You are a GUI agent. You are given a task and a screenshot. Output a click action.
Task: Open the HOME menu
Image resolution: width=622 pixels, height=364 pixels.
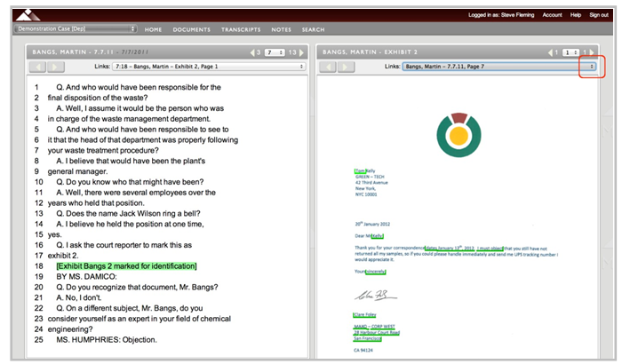pos(153,29)
